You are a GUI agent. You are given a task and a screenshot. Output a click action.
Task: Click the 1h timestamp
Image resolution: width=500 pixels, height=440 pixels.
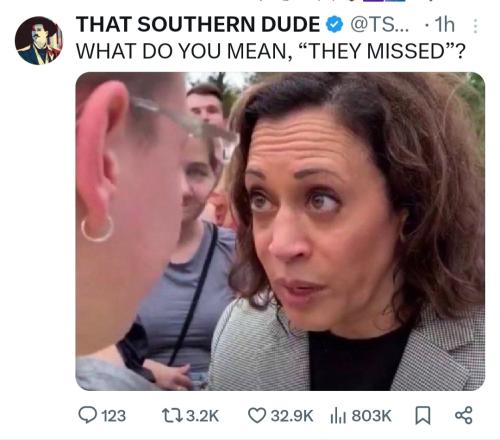[x=445, y=25]
